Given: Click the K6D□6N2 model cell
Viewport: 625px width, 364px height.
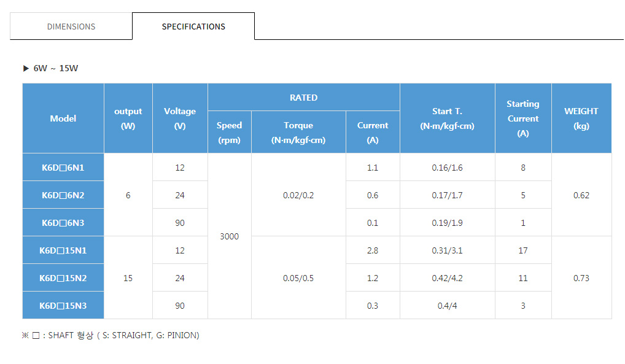Looking at the screenshot, I should point(63,195).
